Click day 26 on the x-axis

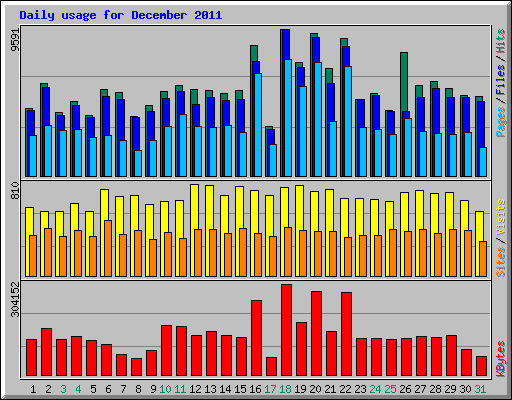tap(405, 389)
